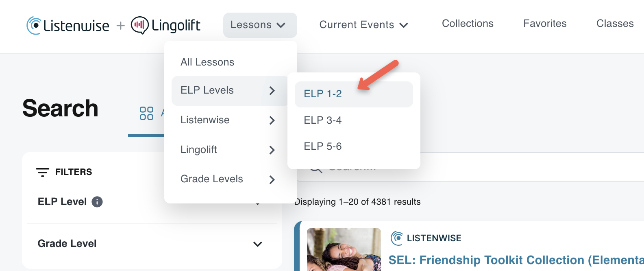Click the filters lines icon
Screen dimensions: 644x271
click(43, 172)
